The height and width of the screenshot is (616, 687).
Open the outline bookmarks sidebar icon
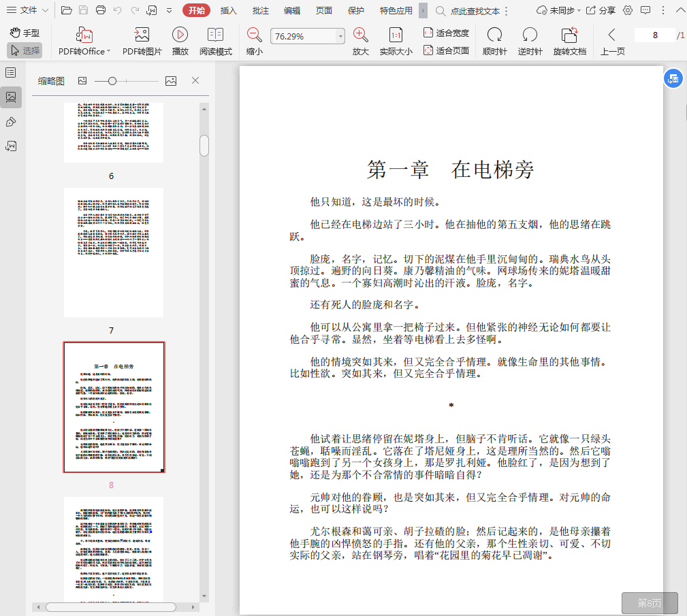coord(11,72)
